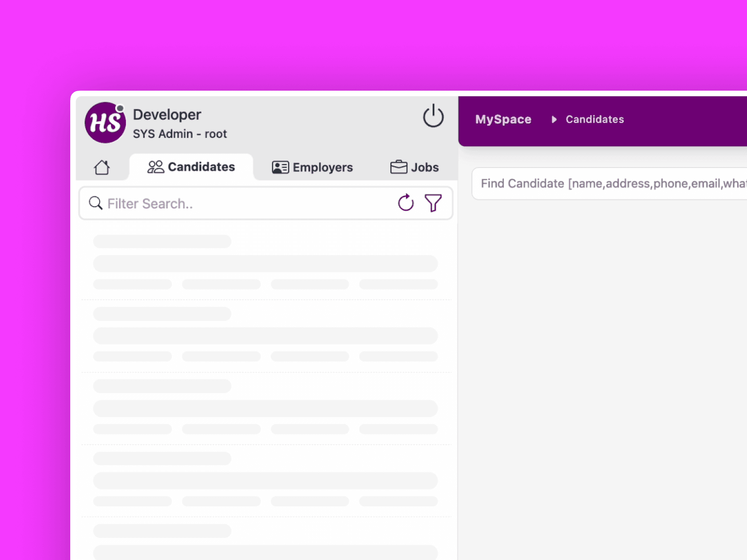Screen dimensions: 747x560
Task: Click the power logout icon
Action: pos(433,116)
